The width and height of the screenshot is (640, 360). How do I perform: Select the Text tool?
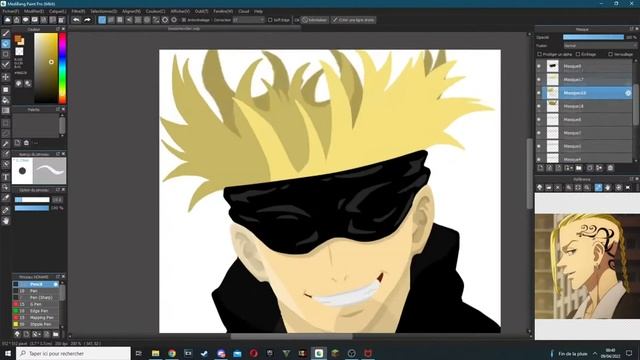point(6,177)
